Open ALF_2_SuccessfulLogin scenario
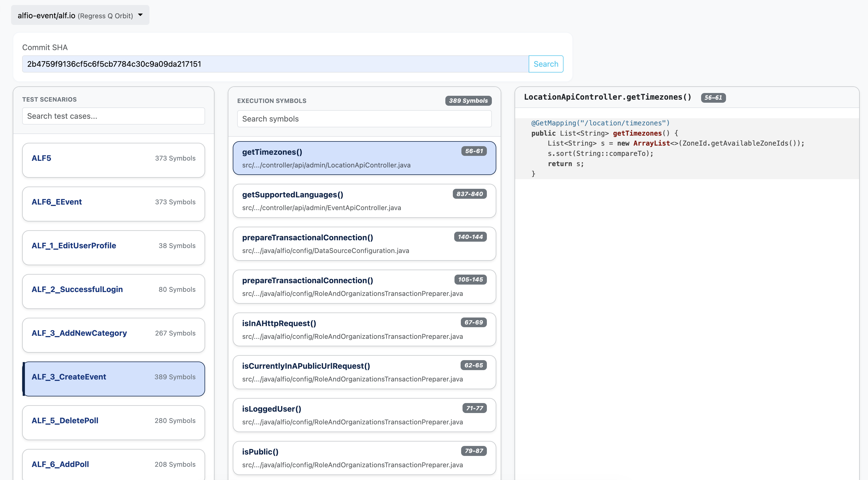 pos(113,291)
